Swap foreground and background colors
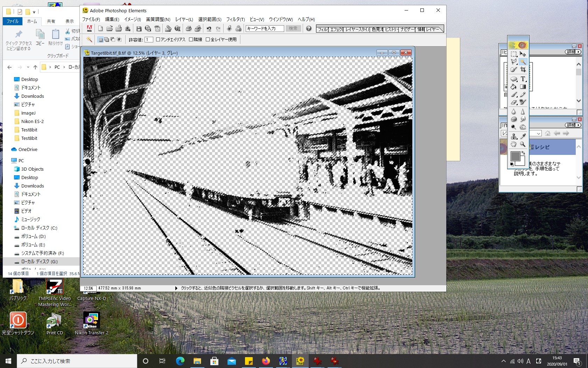Image resolution: width=588 pixels, height=368 pixels. tap(523, 153)
